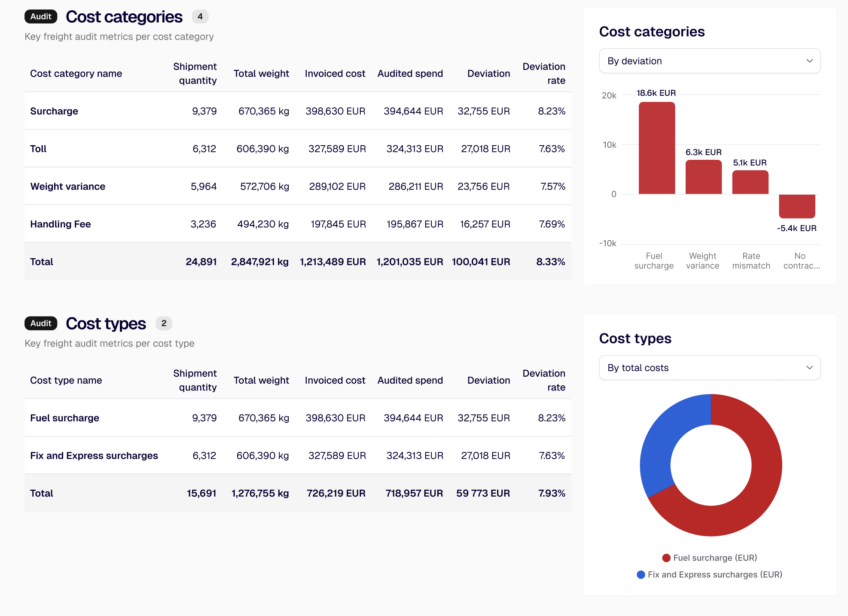
Task: Click the Cost category name column header
Action: coord(76,73)
